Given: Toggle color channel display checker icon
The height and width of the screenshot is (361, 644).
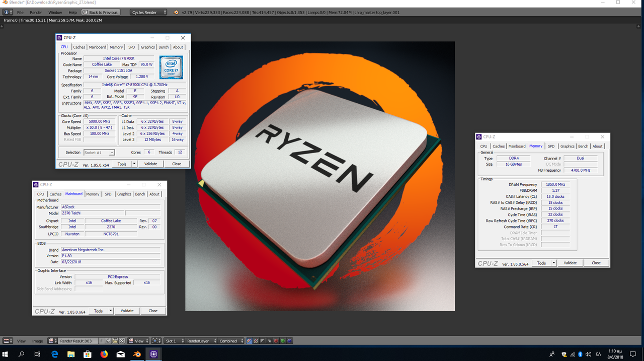Looking at the screenshot, I should coord(256,341).
